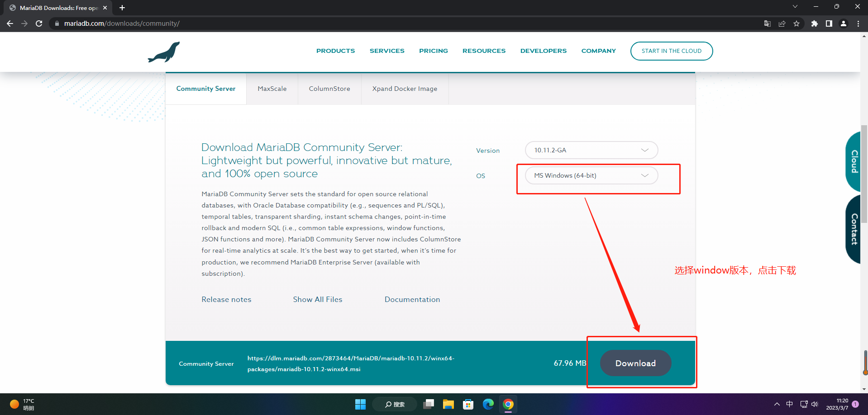Launch Microsoft Edge from taskbar
This screenshot has width=868, height=415.
(x=488, y=404)
